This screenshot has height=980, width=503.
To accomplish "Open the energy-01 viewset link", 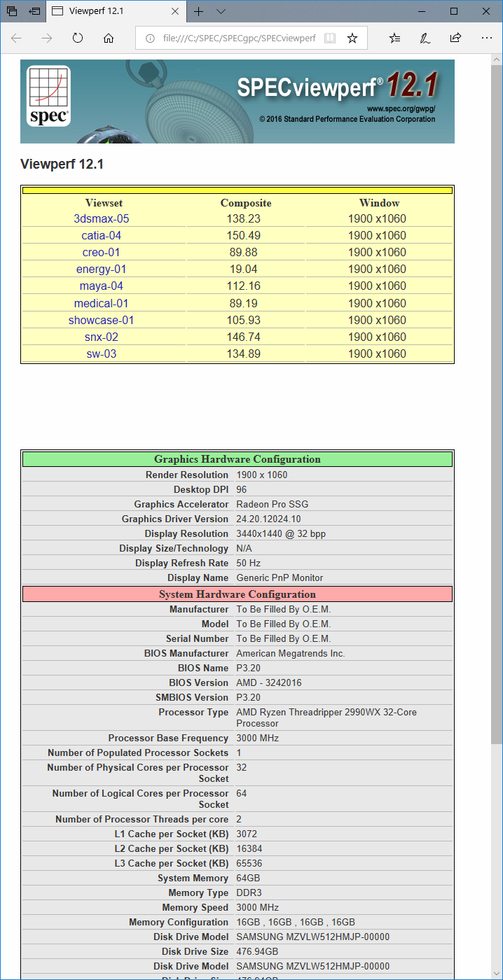I will 102,269.
